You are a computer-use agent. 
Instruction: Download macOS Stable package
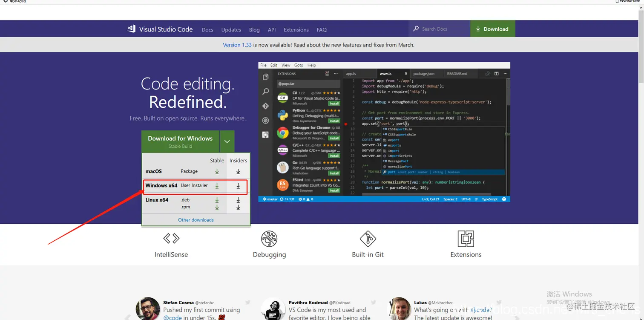[x=217, y=171]
